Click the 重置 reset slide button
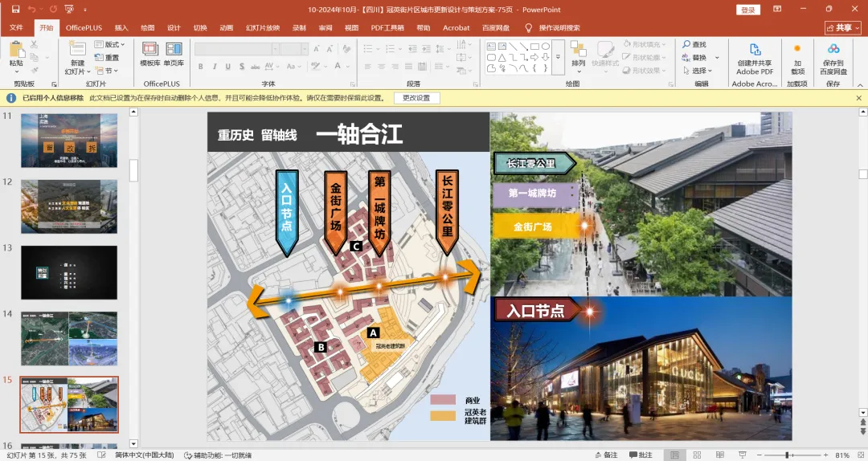This screenshot has width=868, height=461. [x=107, y=58]
